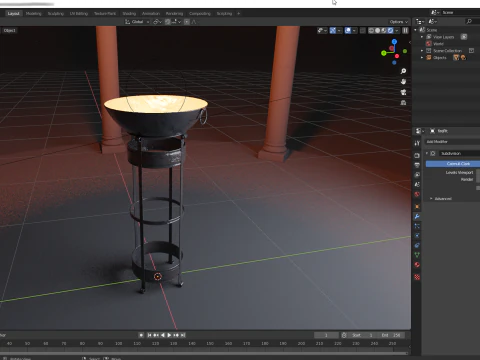This screenshot has width=480, height=360.
Task: Select solid viewport shading
Action: pos(378,30)
